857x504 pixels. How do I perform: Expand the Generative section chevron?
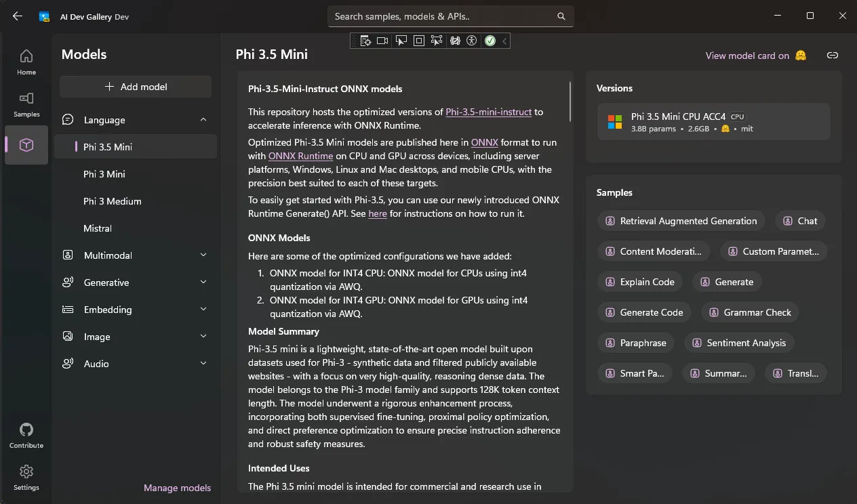click(x=203, y=282)
